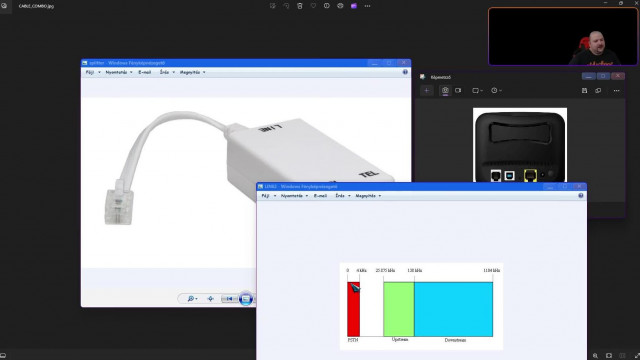Open the delay timer dropdown in Képmetsző

(496, 91)
